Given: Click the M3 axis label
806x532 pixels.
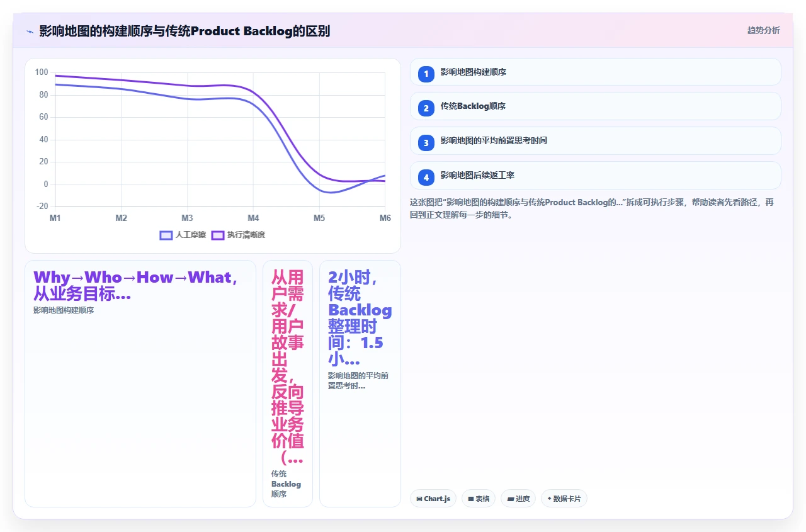Looking at the screenshot, I should click(187, 218).
